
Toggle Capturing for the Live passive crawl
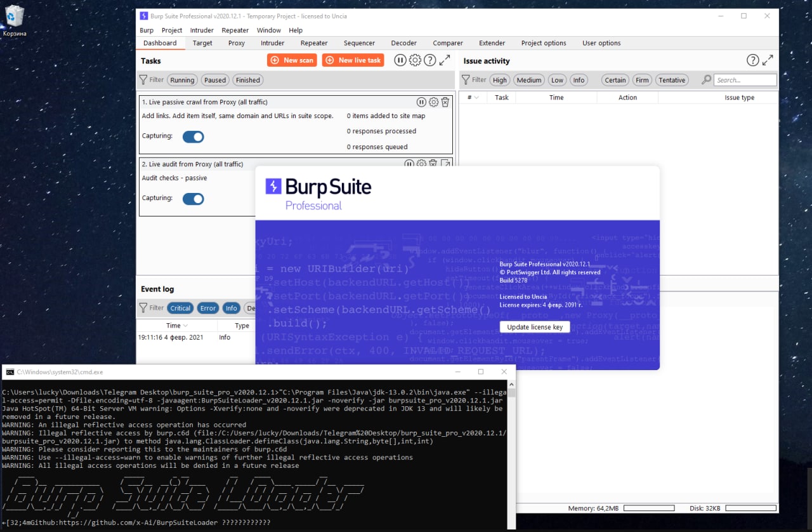click(x=193, y=136)
